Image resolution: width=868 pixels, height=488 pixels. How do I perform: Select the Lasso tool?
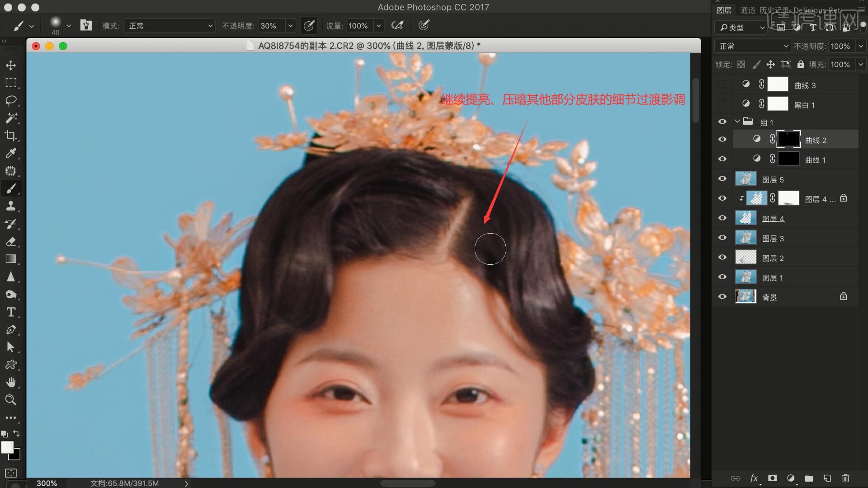[x=11, y=100]
